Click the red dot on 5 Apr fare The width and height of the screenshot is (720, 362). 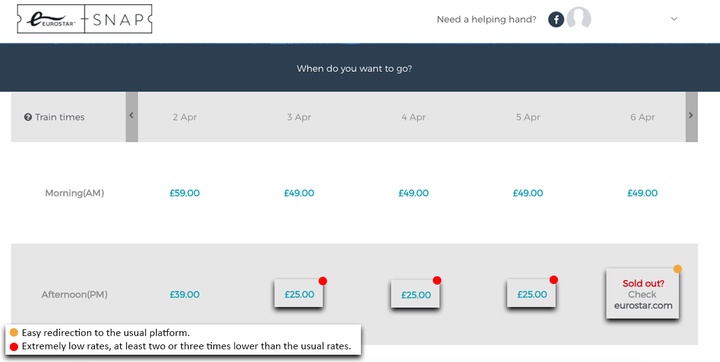pos(553,279)
